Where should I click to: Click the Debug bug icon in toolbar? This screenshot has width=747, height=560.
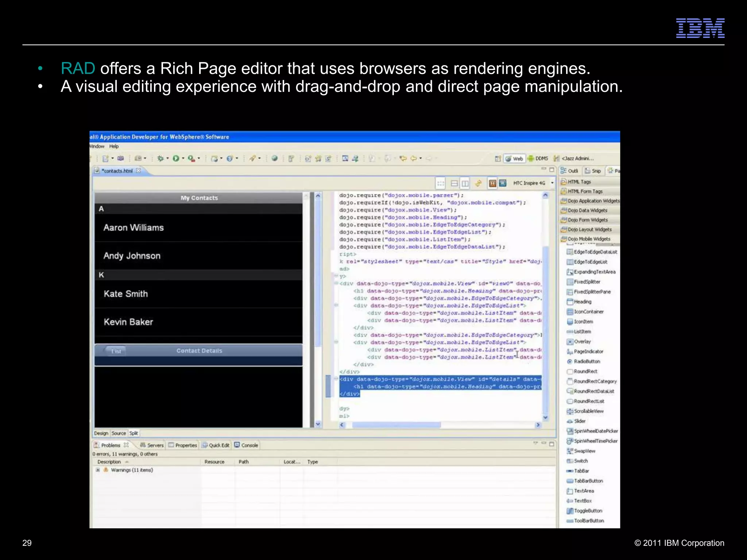coord(160,158)
